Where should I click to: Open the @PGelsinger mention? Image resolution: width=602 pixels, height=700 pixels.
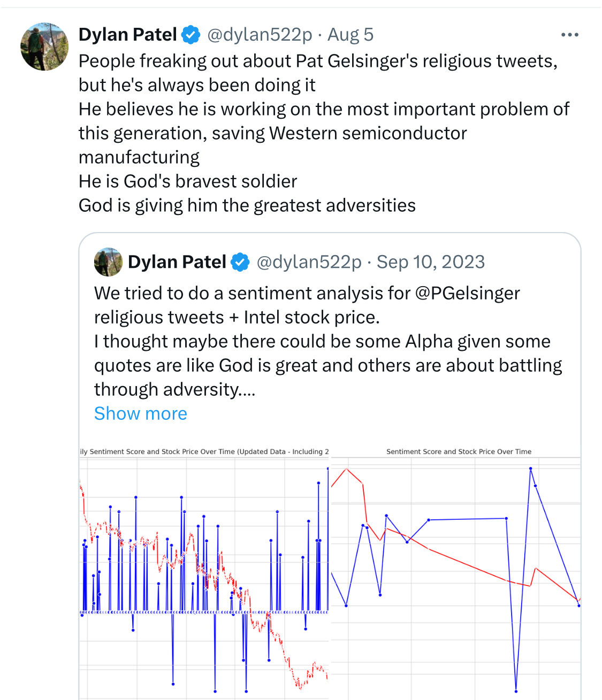[468, 293]
